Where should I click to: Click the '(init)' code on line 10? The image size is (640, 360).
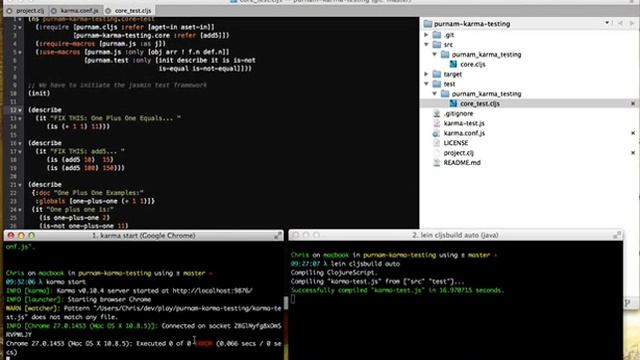(39, 93)
